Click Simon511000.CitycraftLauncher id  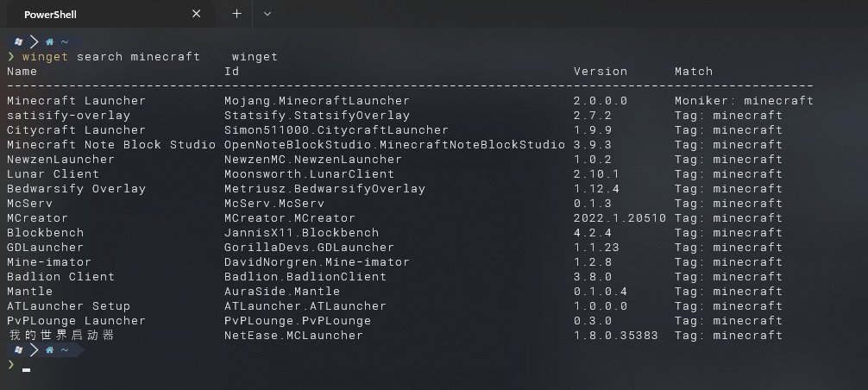click(336, 130)
